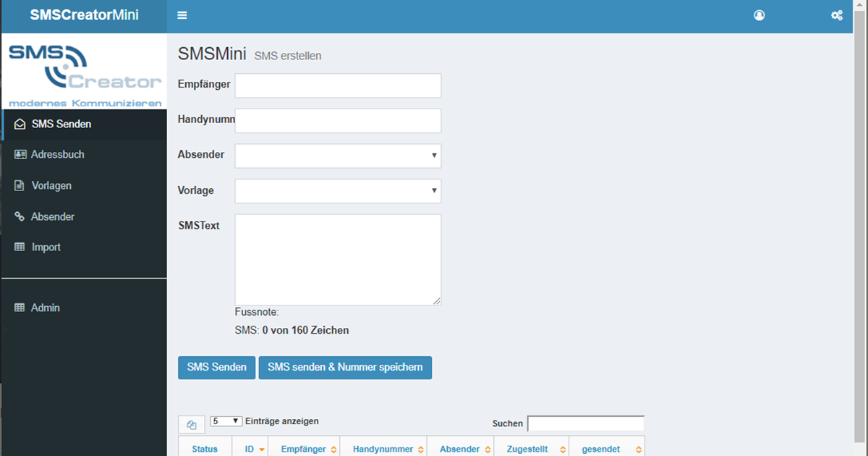Click SMS senden & Nummer speichern

(x=345, y=367)
